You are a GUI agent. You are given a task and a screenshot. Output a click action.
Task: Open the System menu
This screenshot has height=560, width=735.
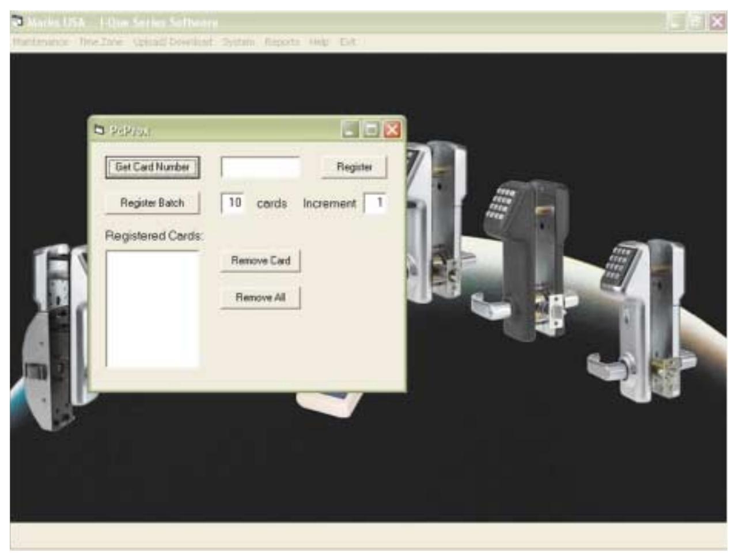238,42
